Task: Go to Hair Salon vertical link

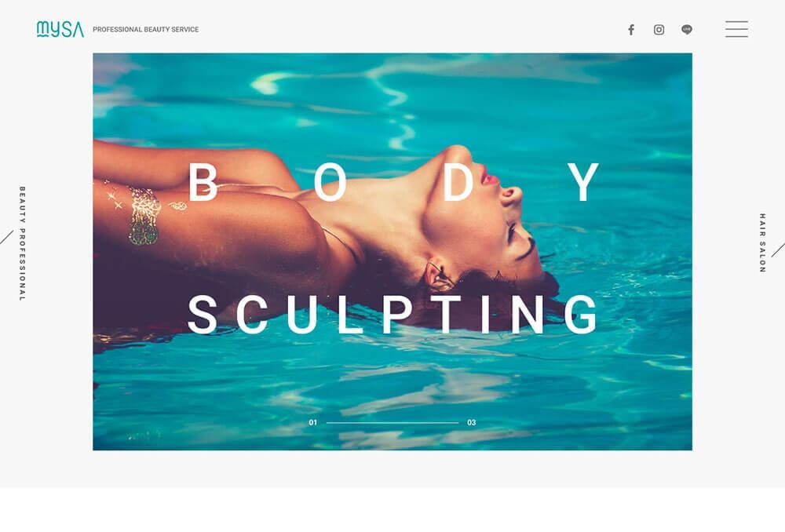Action: pos(762,242)
